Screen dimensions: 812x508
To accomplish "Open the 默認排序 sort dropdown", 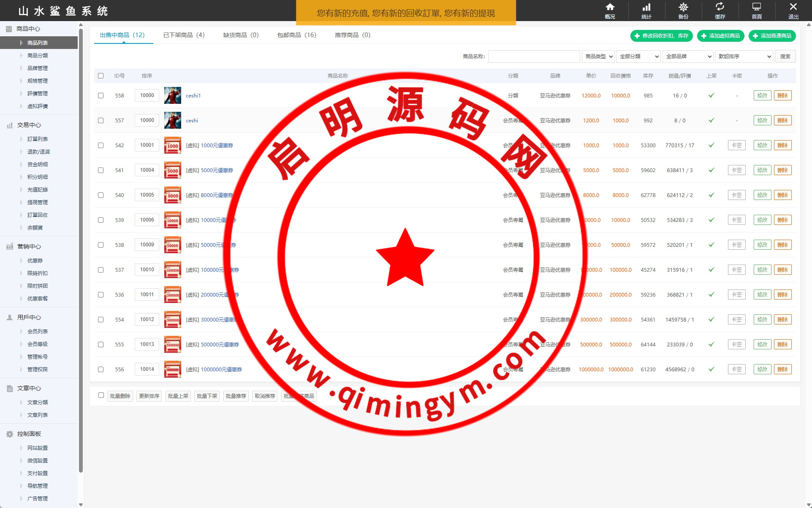I will click(744, 57).
